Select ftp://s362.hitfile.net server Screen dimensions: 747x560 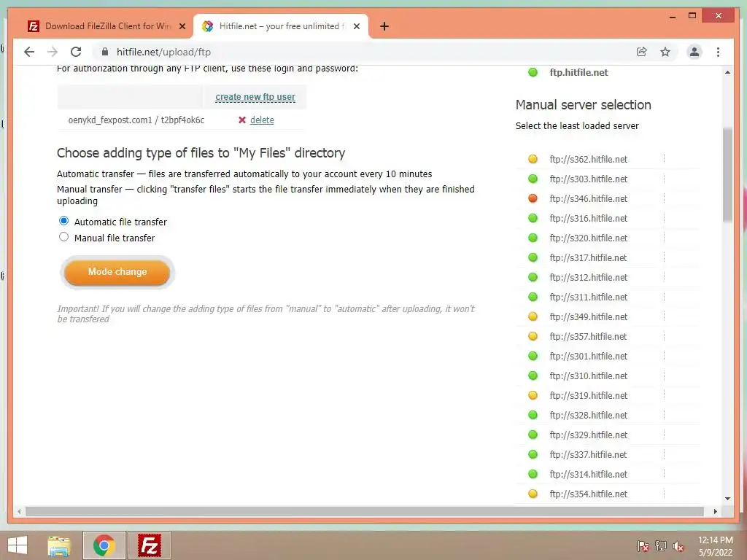click(x=589, y=160)
